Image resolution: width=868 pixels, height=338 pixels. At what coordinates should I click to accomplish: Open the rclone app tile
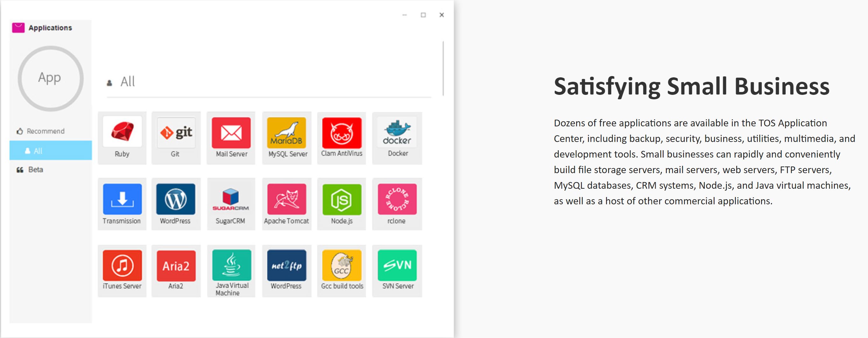click(x=397, y=199)
